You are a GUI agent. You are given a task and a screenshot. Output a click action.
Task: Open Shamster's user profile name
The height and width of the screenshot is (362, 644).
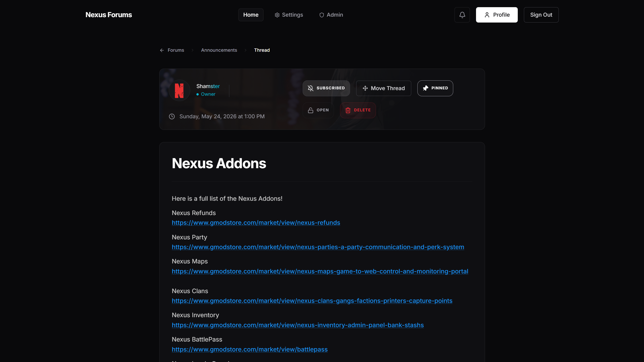208,86
